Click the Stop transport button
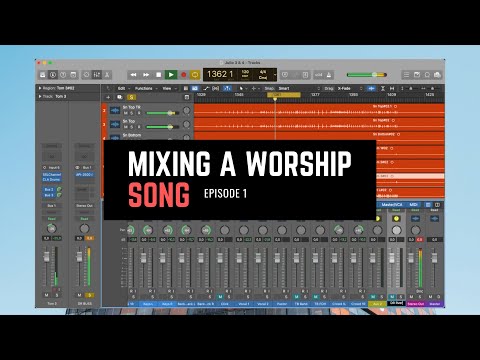This screenshot has height=360, width=480. (x=159, y=75)
